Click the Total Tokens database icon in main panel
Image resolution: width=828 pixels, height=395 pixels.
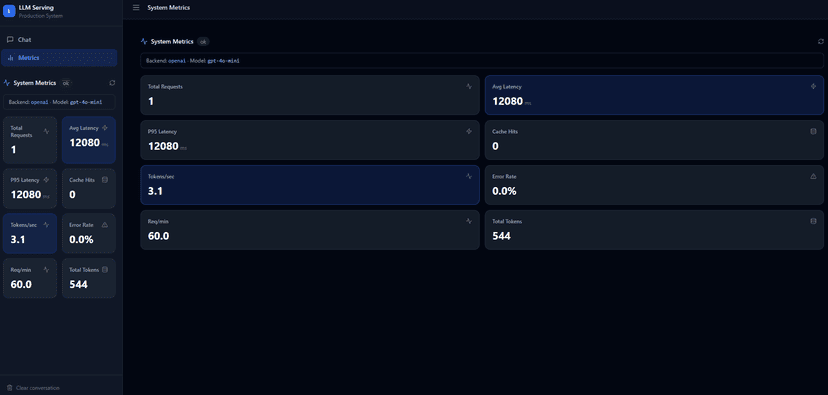tap(813, 221)
